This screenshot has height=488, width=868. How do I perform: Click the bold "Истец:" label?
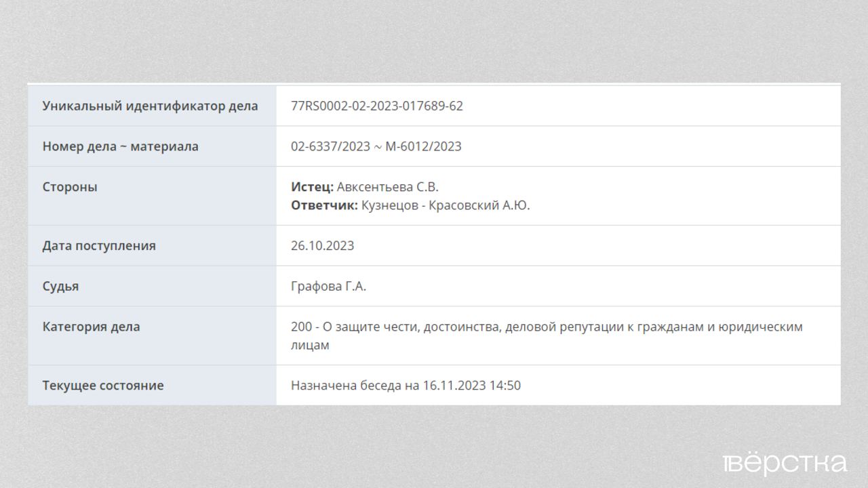tap(312, 187)
